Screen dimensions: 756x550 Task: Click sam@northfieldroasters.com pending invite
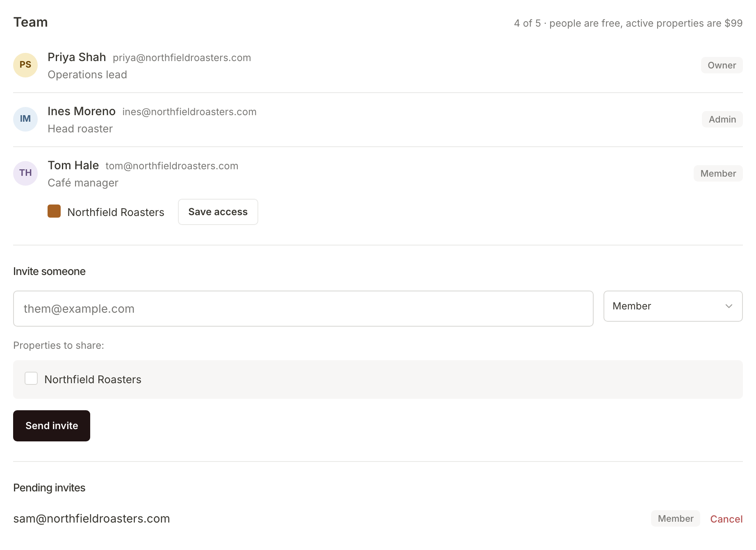91,518
